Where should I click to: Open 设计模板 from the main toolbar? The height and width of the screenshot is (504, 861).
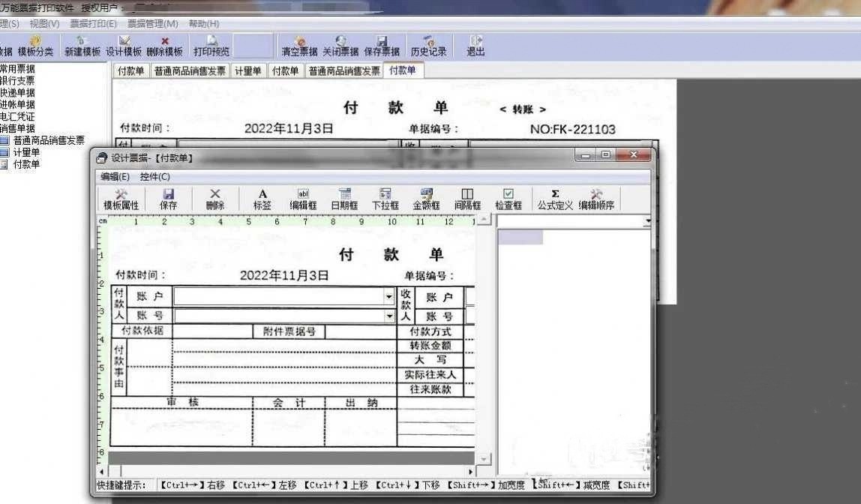pyautogui.click(x=124, y=46)
